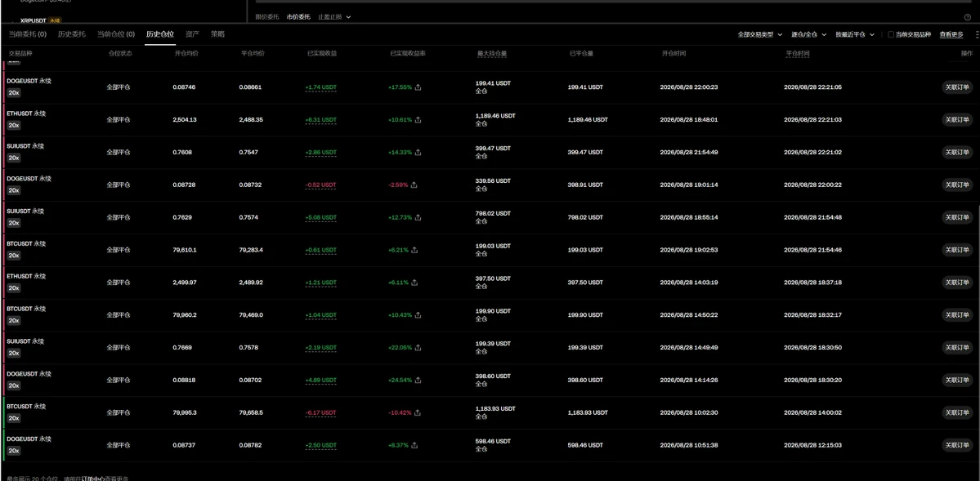Click 关联订单 for ETHUSDT closed 22:21:03
The width and height of the screenshot is (980, 481).
pyautogui.click(x=957, y=120)
